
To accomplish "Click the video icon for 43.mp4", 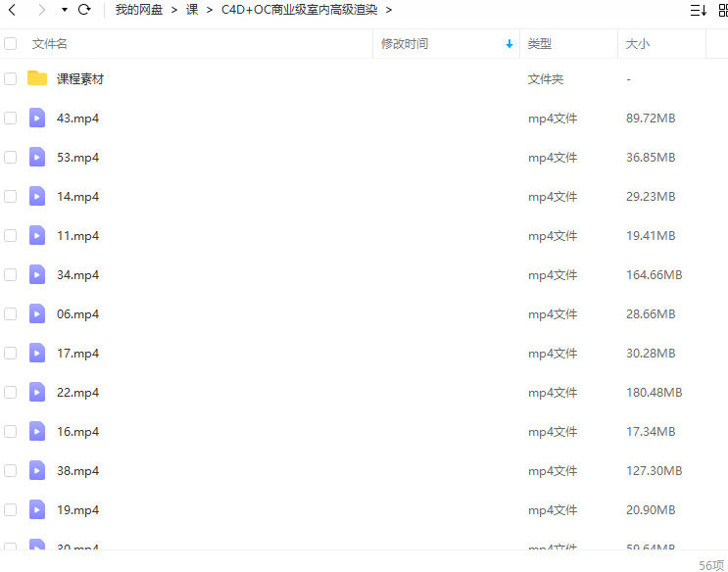I will [37, 118].
